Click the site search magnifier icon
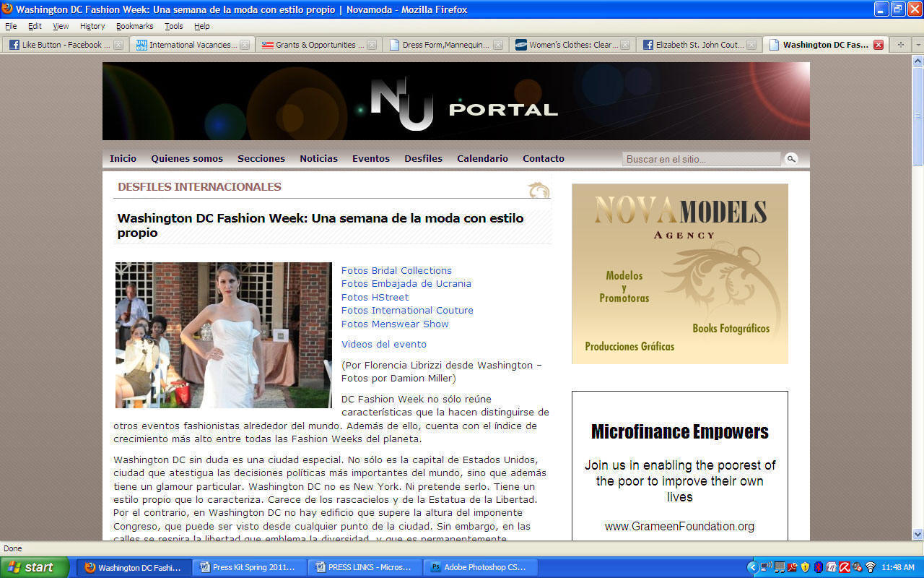924x578 pixels. (x=792, y=159)
